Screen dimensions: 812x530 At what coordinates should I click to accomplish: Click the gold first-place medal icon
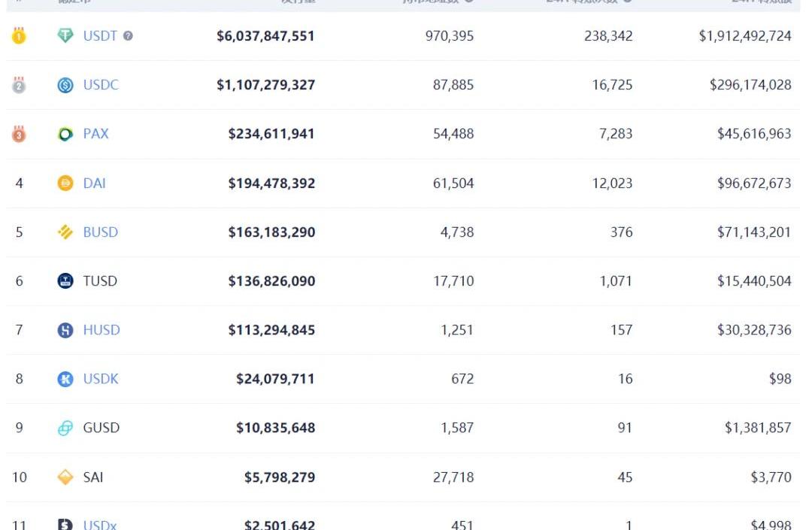[x=19, y=35]
